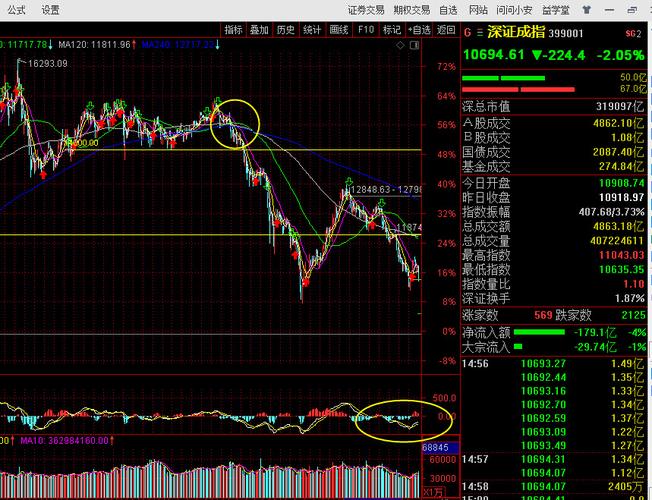
Task: Expand the 指标 indicator selector
Action: point(233,30)
